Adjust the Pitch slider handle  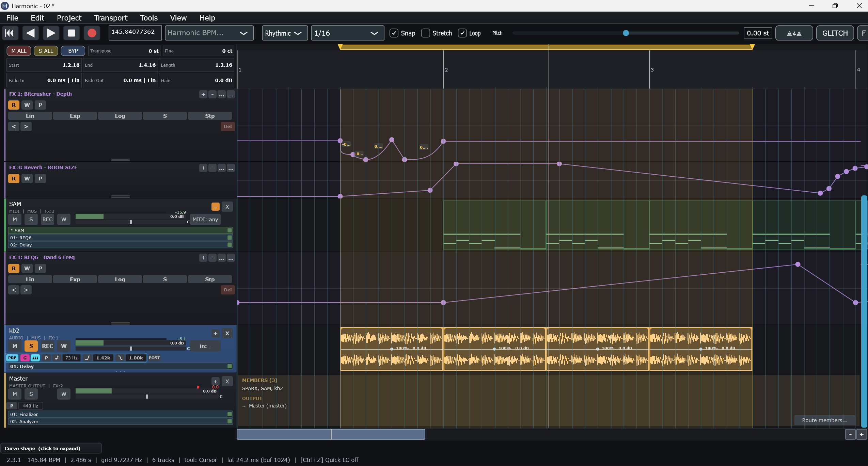(x=626, y=33)
